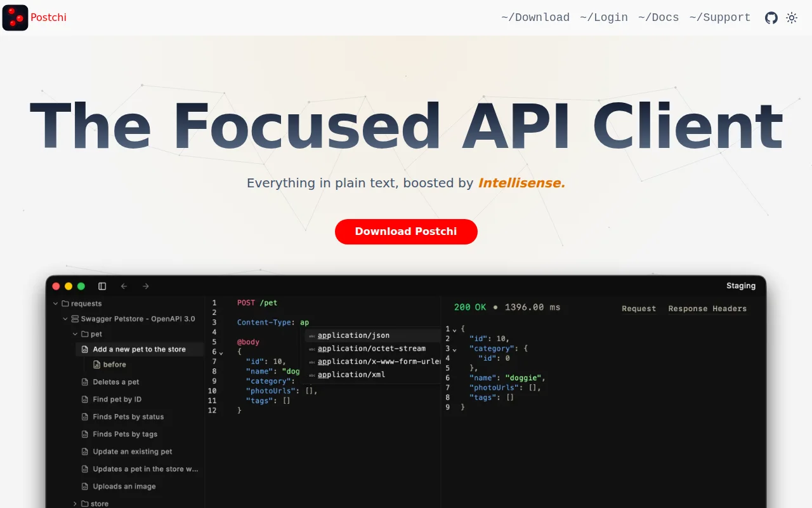Select 'Finds Pets by status' request
The height and width of the screenshot is (508, 812).
click(x=128, y=417)
